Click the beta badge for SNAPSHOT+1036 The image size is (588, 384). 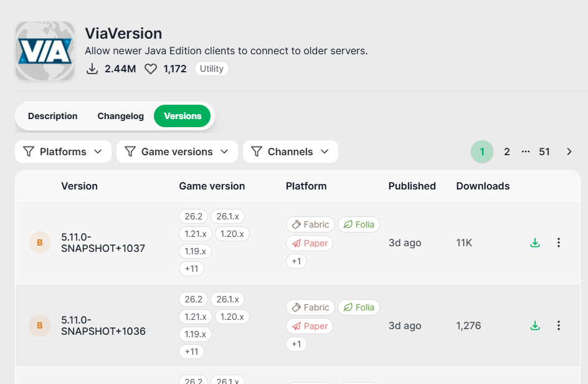click(x=40, y=325)
